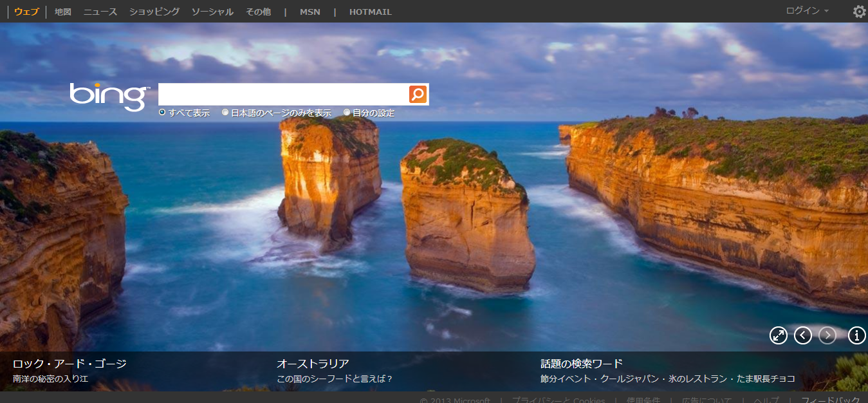Open image info icon
868x403 pixels.
[x=856, y=335]
